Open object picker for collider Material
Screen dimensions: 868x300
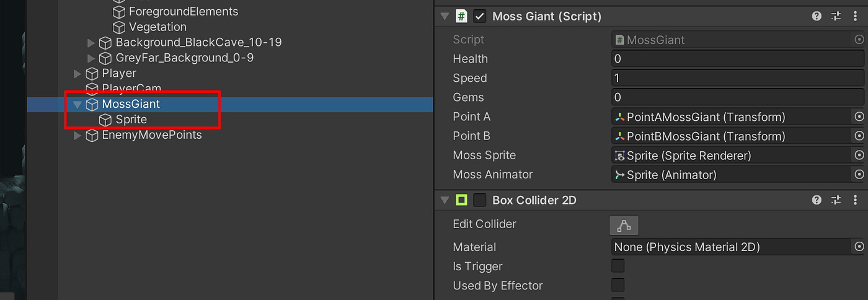[859, 247]
